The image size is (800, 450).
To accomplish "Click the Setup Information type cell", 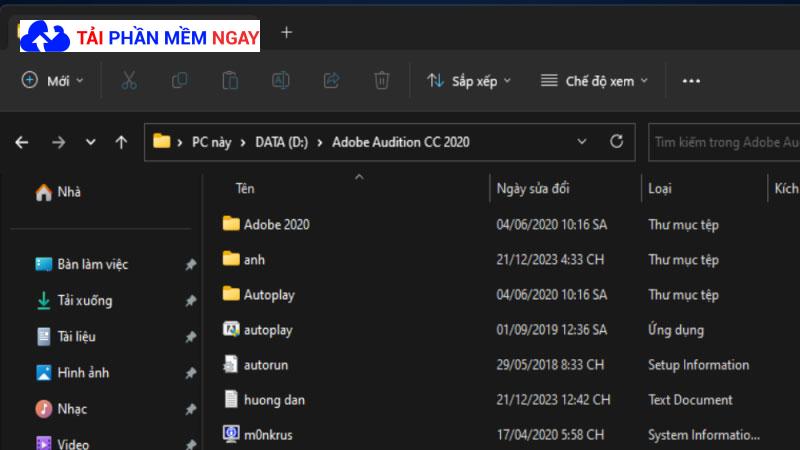I will click(x=698, y=365).
